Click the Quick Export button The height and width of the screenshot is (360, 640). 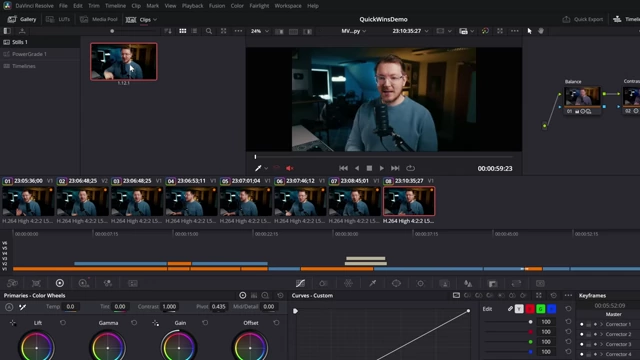pos(583,19)
